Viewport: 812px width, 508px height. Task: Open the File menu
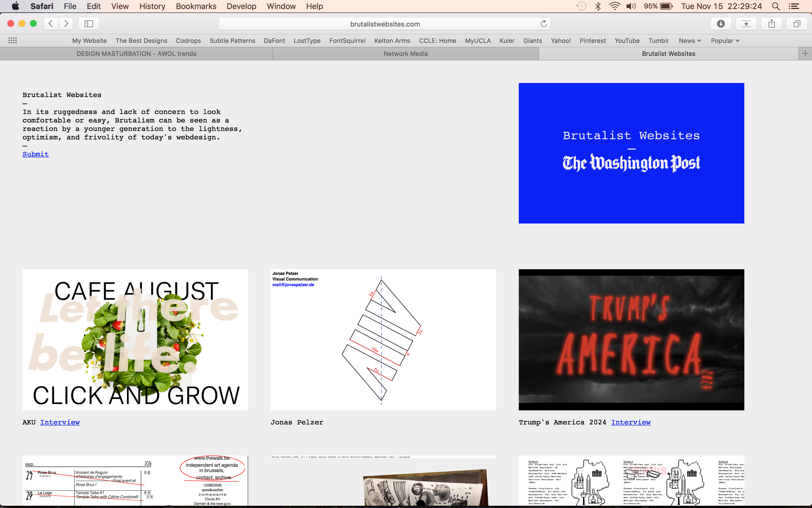pyautogui.click(x=70, y=6)
